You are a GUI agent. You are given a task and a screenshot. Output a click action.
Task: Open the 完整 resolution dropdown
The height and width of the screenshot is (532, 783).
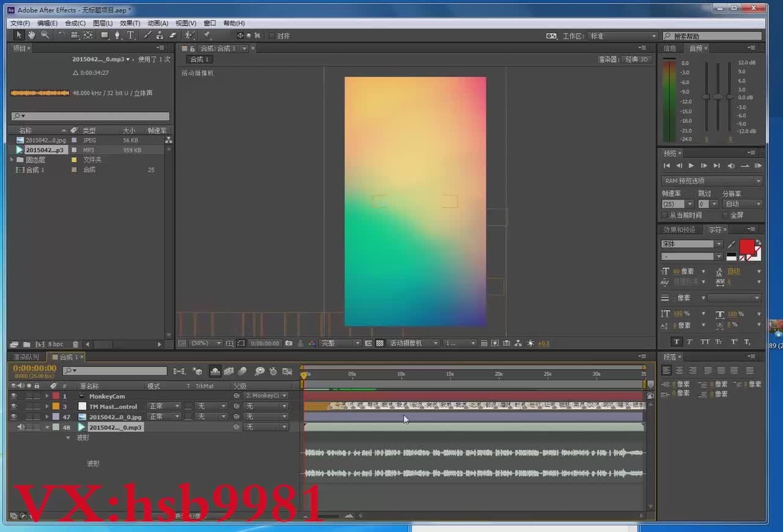[x=341, y=344]
